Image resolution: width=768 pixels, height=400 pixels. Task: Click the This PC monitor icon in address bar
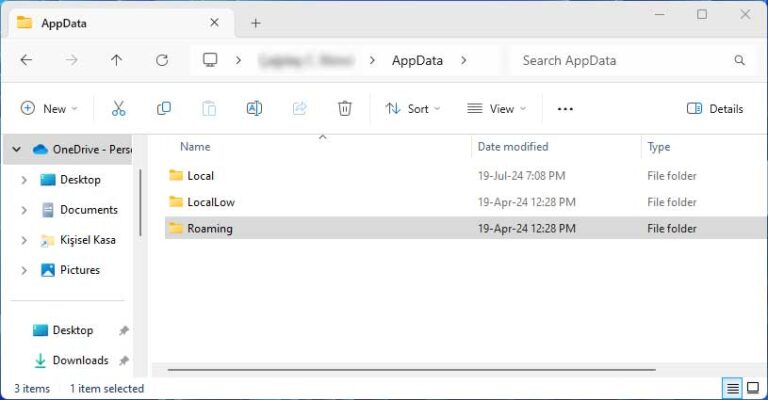pyautogui.click(x=210, y=60)
